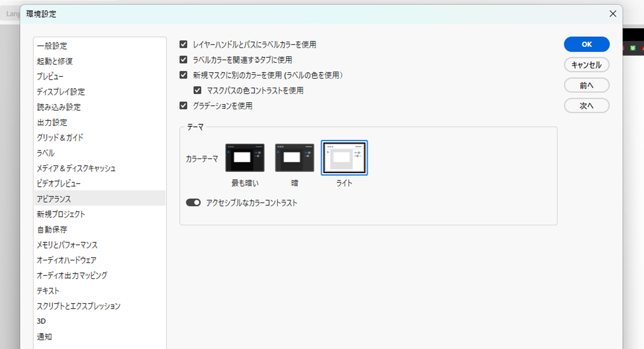Choose the スクリプトとエクスプレッション category
Screen dimensions: 644x349
[100, 306]
